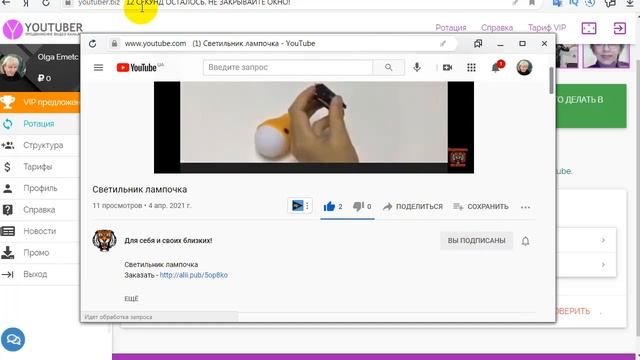The image size is (640, 360).
Task: Open YouTube hamburger guide menu
Action: [x=98, y=68]
